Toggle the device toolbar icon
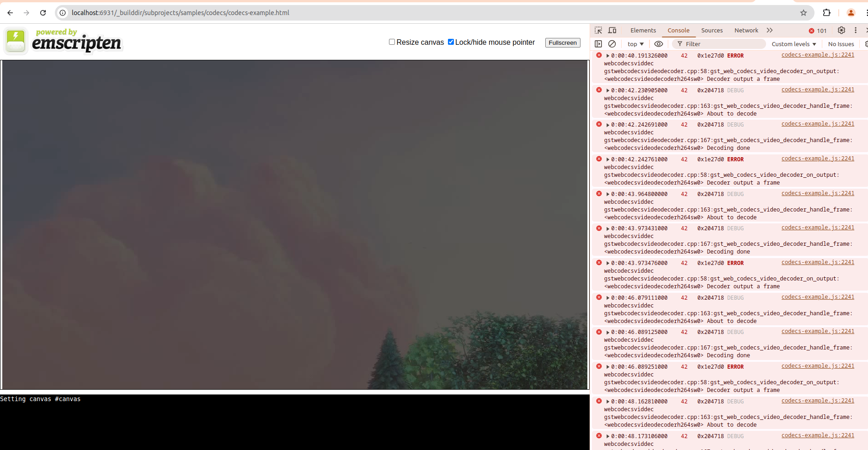Viewport: 868px width, 450px height. click(612, 30)
